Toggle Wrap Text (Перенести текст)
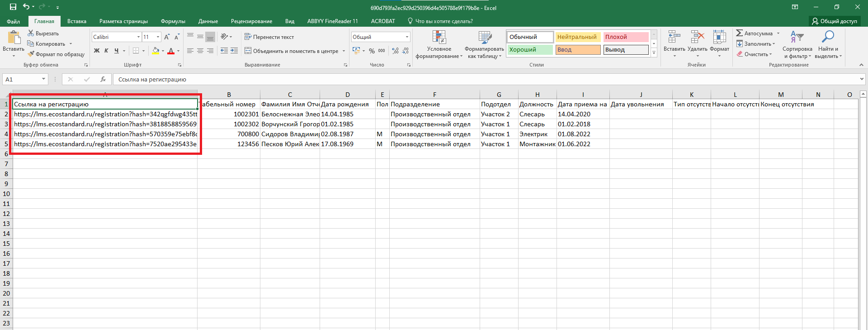868x330 pixels. (269, 37)
